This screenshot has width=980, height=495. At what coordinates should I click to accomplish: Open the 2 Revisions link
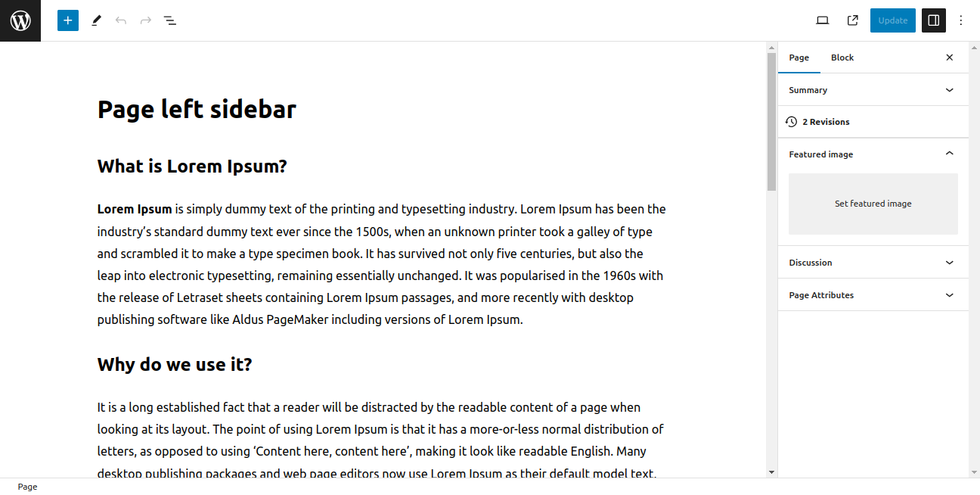coord(826,122)
